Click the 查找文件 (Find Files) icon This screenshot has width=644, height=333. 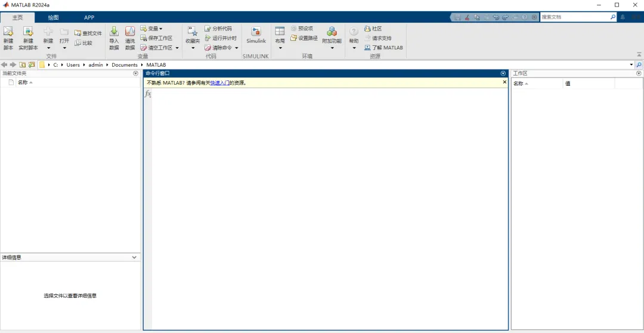point(78,33)
